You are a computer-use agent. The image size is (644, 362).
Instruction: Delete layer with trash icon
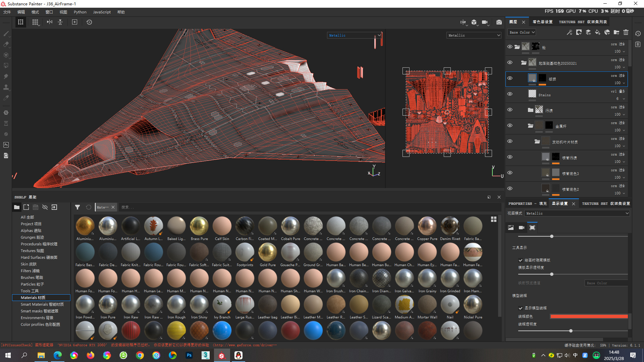[x=626, y=33]
